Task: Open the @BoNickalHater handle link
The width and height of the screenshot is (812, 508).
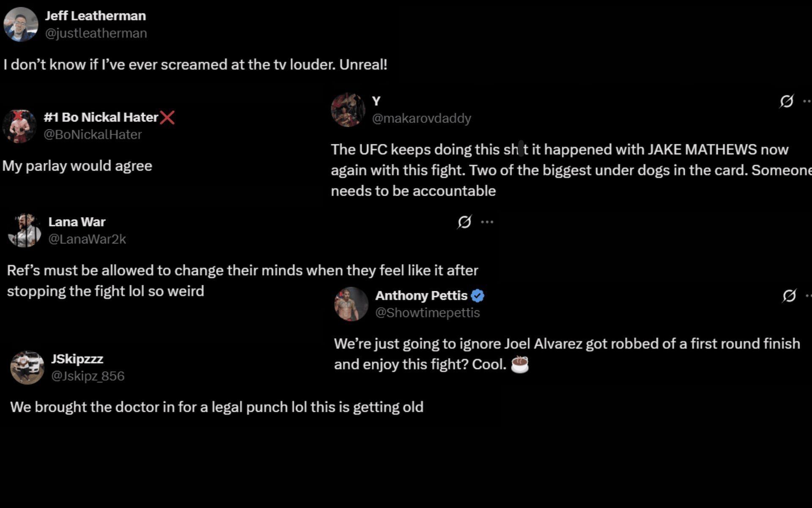Action: pos(93,135)
